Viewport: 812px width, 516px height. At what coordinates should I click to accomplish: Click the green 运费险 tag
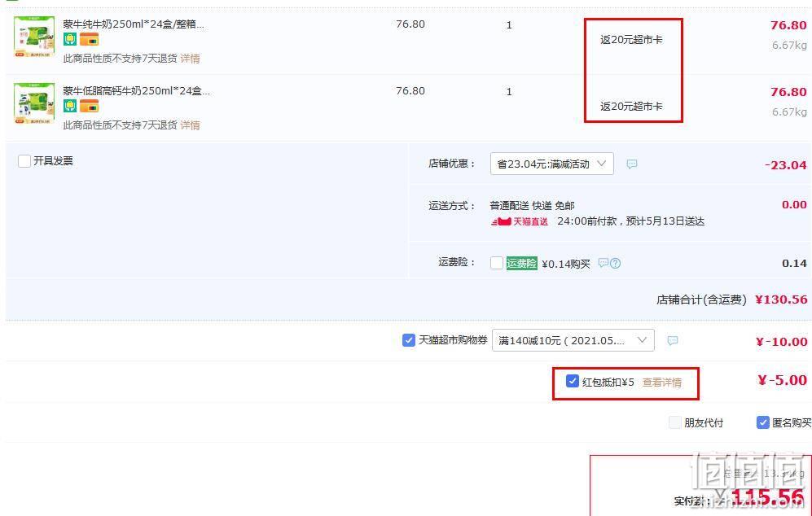521,264
